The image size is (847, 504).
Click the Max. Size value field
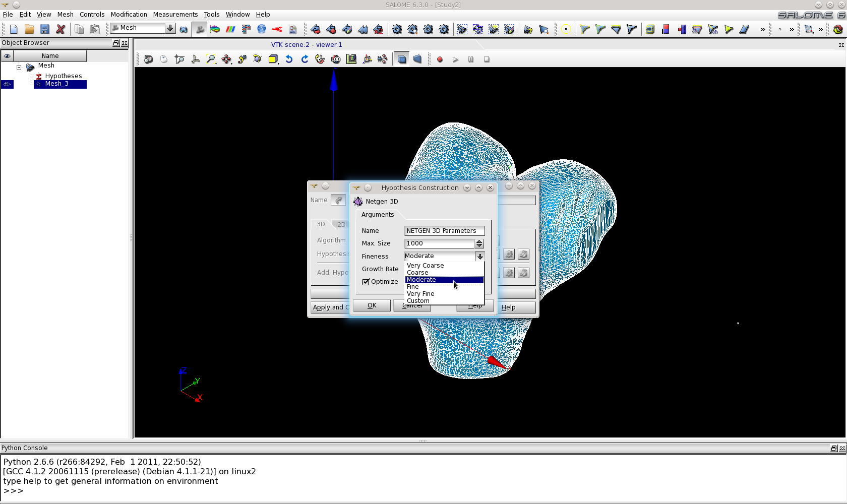click(440, 243)
